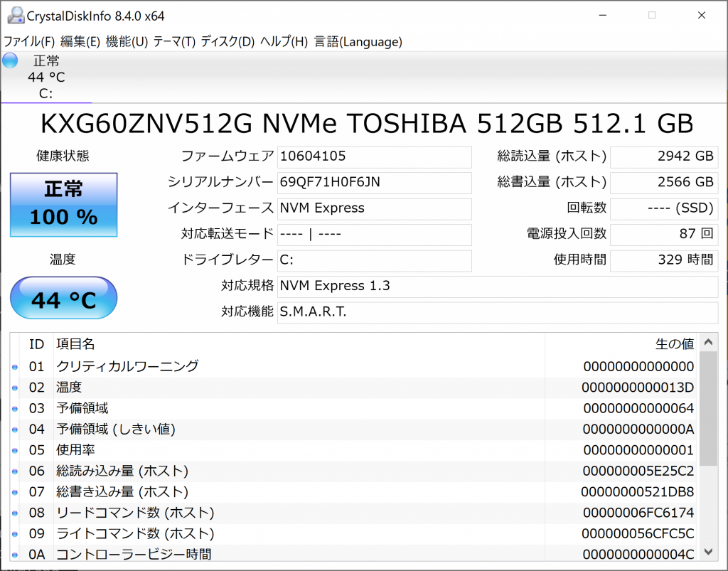Click the 温度 label above temperature button
The width and height of the screenshot is (728, 571).
pos(63,260)
